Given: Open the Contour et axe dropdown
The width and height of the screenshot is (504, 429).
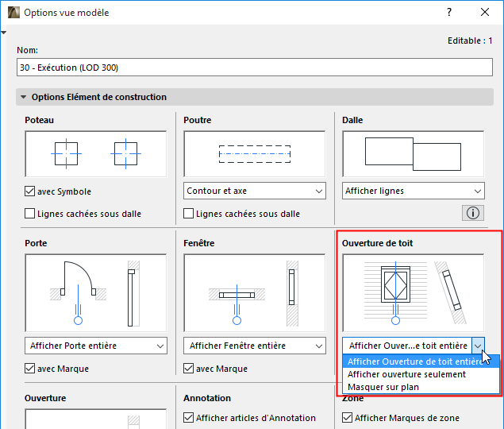Looking at the screenshot, I should (255, 191).
